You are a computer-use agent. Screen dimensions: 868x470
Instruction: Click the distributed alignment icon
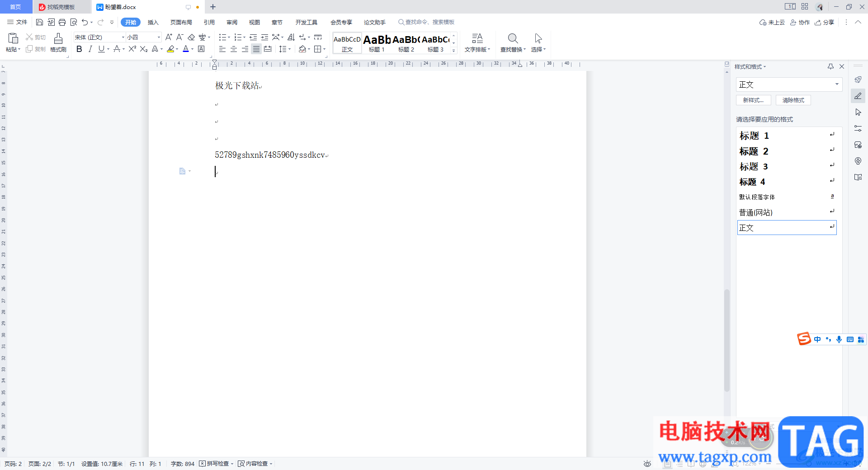(268, 49)
